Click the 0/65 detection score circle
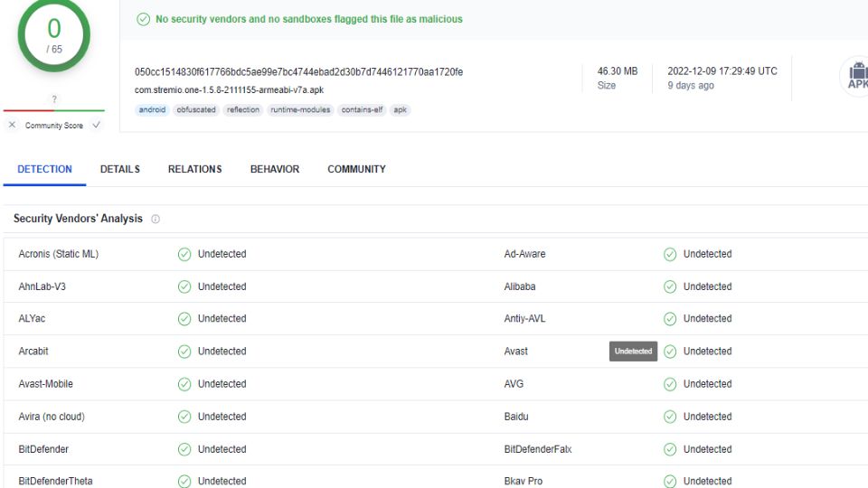The image size is (868, 488). point(54,36)
